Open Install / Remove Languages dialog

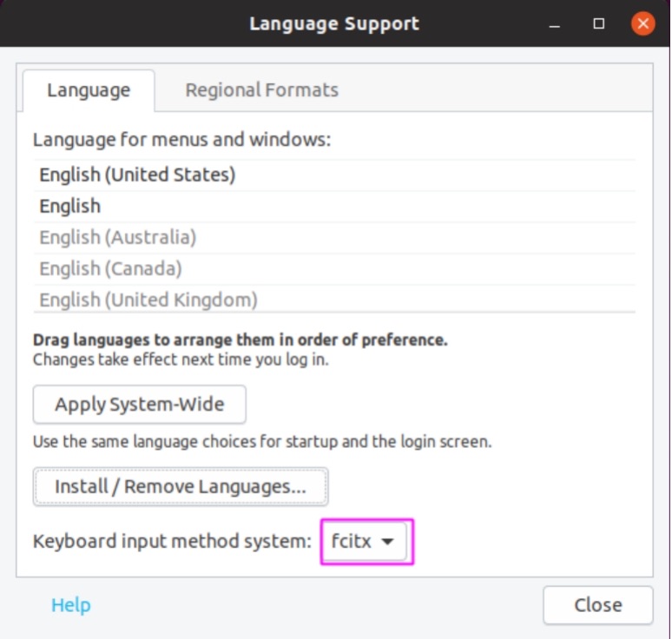(181, 486)
